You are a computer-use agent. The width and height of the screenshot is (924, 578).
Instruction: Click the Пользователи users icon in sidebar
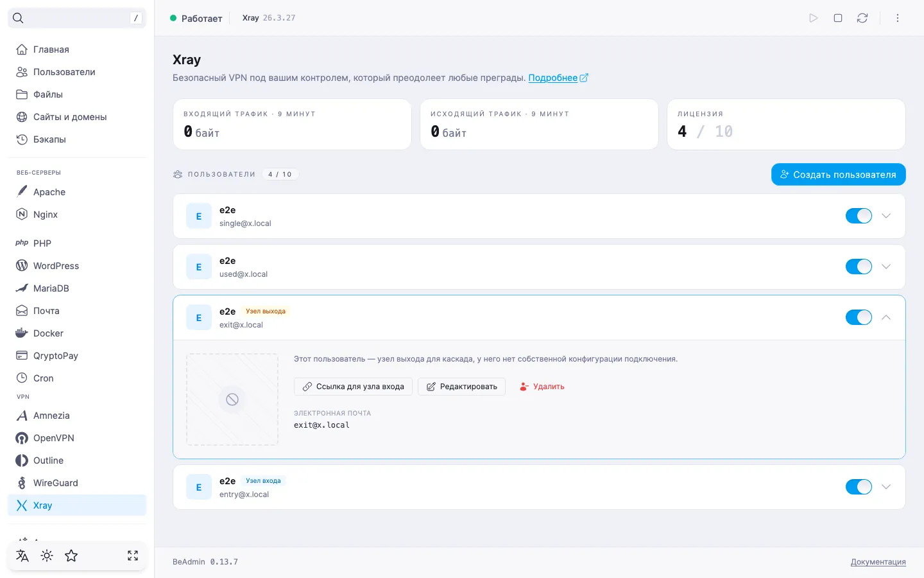point(22,72)
